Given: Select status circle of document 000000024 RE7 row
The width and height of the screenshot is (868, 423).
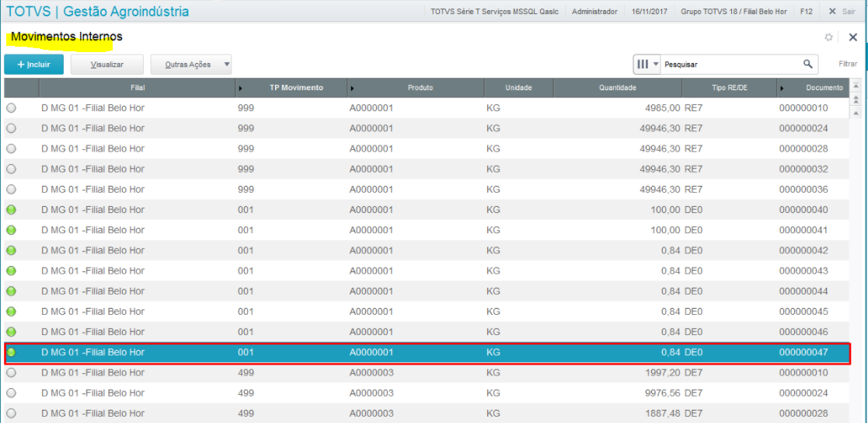Looking at the screenshot, I should click(x=11, y=128).
